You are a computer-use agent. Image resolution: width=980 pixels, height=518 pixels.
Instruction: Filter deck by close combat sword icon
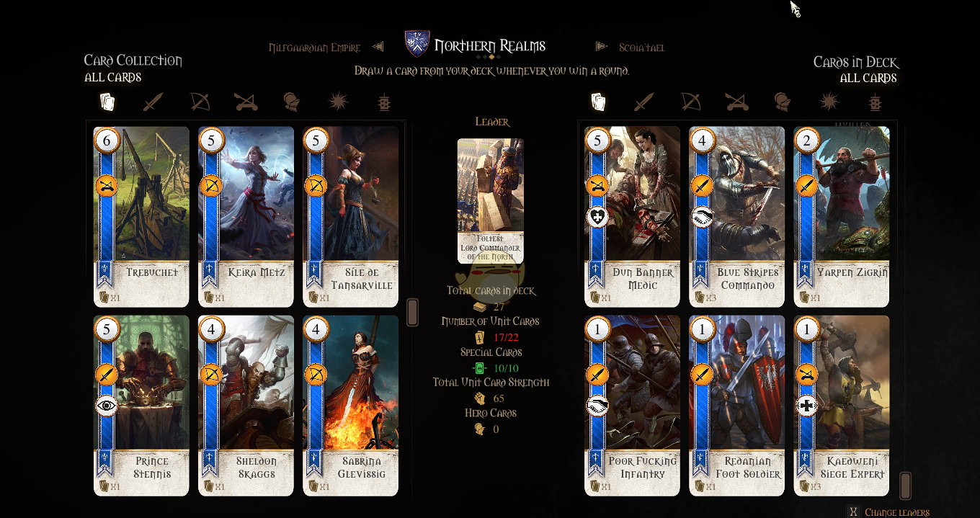pyautogui.click(x=643, y=102)
